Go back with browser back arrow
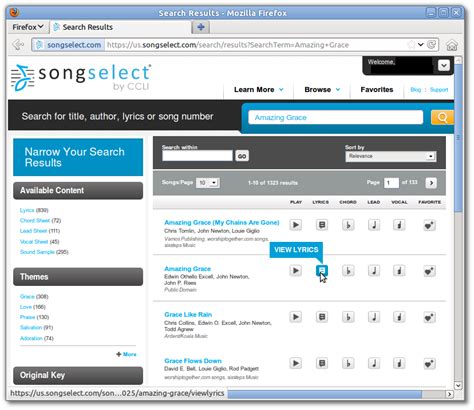This screenshot has width=474, height=410. [18, 45]
